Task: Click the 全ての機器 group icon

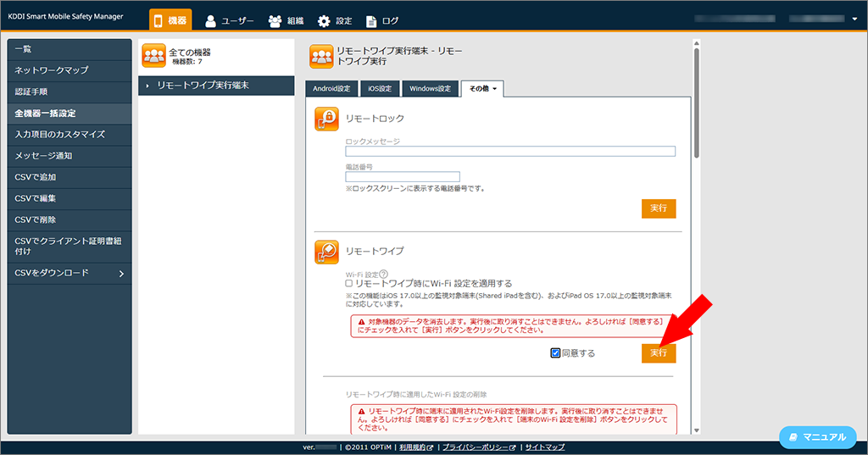Action: point(154,56)
